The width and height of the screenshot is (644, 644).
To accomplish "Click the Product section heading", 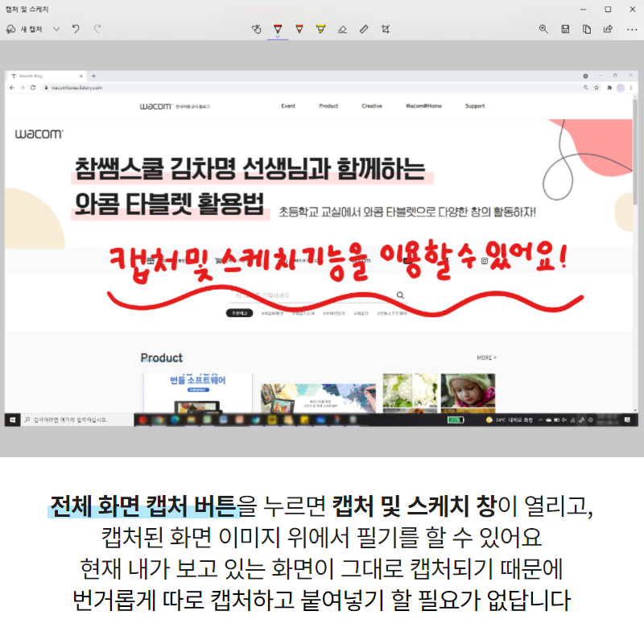I will pos(162,357).
